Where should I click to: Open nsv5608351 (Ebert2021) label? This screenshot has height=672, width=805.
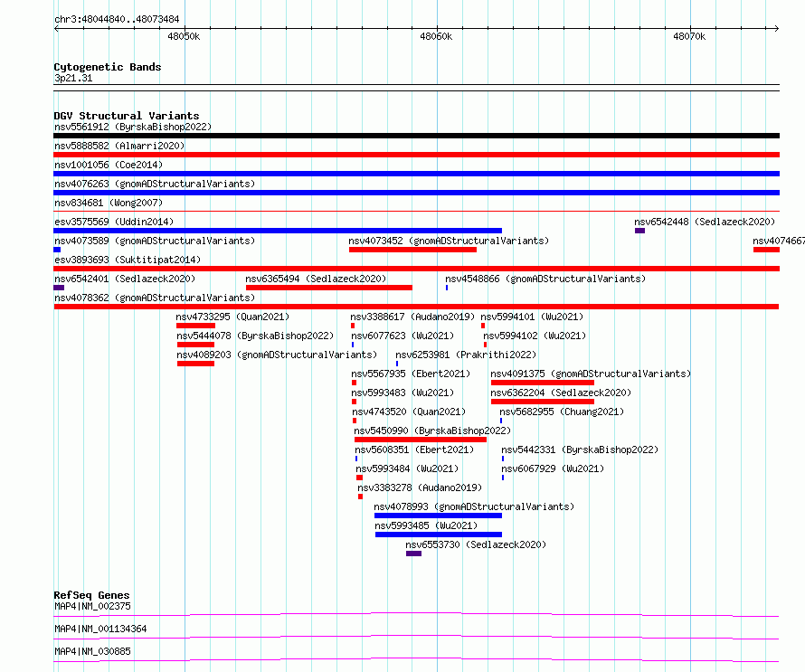(414, 450)
